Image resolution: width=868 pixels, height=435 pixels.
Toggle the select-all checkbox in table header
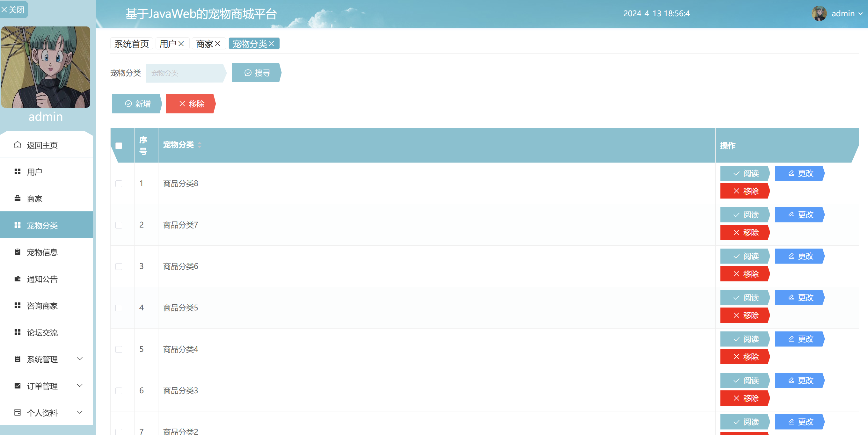coord(119,146)
